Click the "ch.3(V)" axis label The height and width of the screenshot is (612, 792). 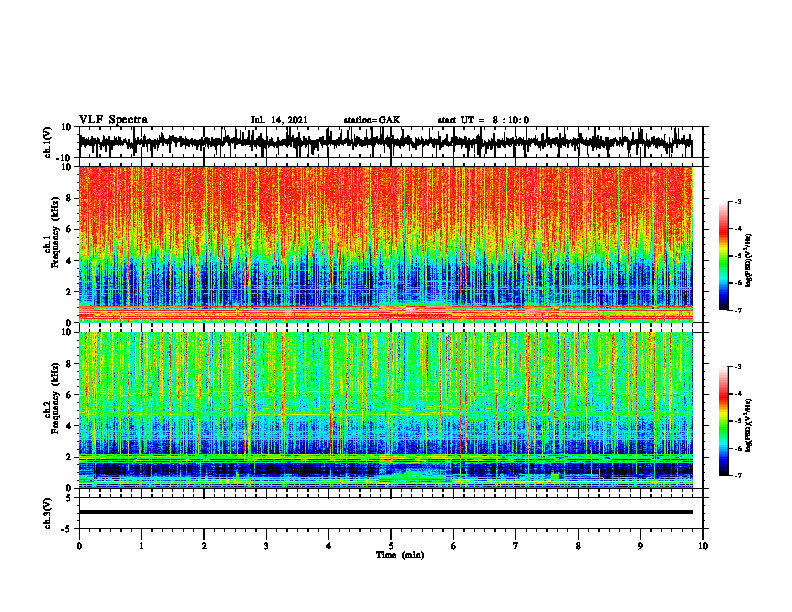(x=48, y=513)
